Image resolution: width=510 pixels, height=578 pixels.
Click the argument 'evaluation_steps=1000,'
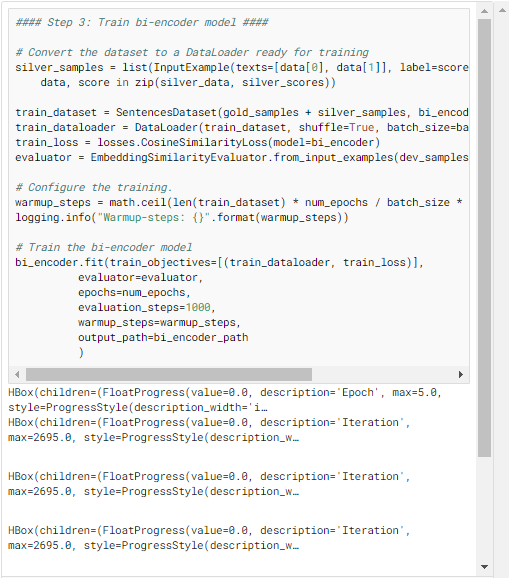(x=147, y=307)
